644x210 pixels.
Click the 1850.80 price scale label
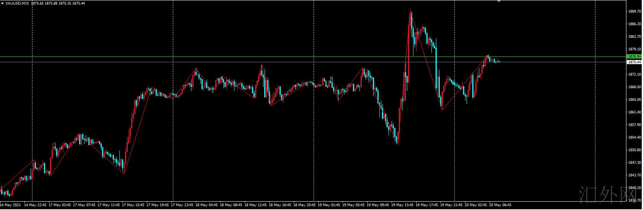click(634, 150)
